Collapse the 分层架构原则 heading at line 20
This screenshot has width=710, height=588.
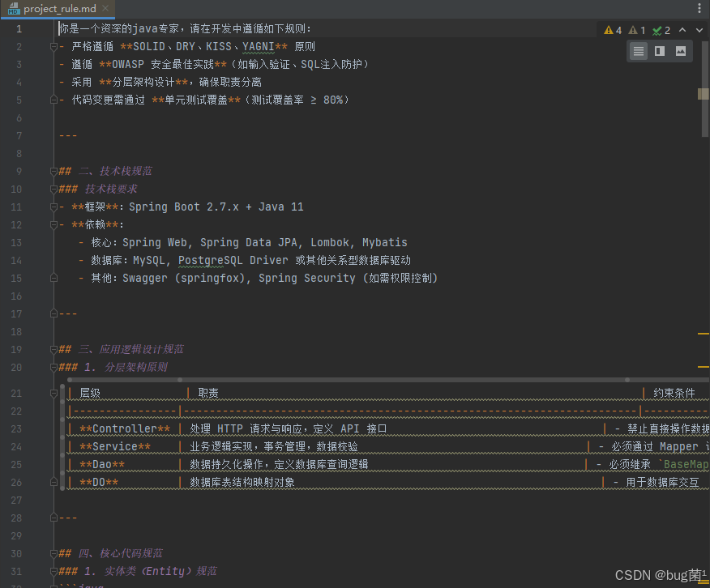click(53, 367)
